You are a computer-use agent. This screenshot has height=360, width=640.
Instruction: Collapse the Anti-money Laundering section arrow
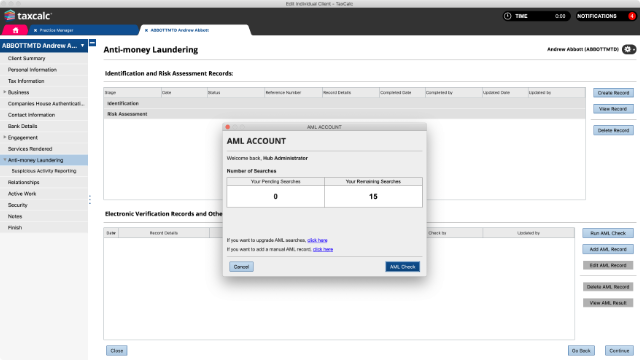pos(4,160)
